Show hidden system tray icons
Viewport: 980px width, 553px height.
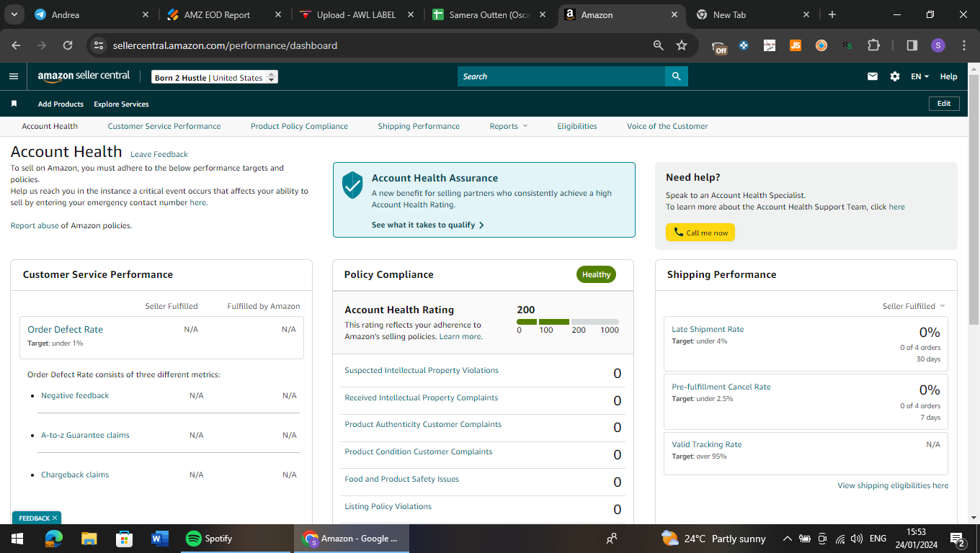click(x=787, y=539)
